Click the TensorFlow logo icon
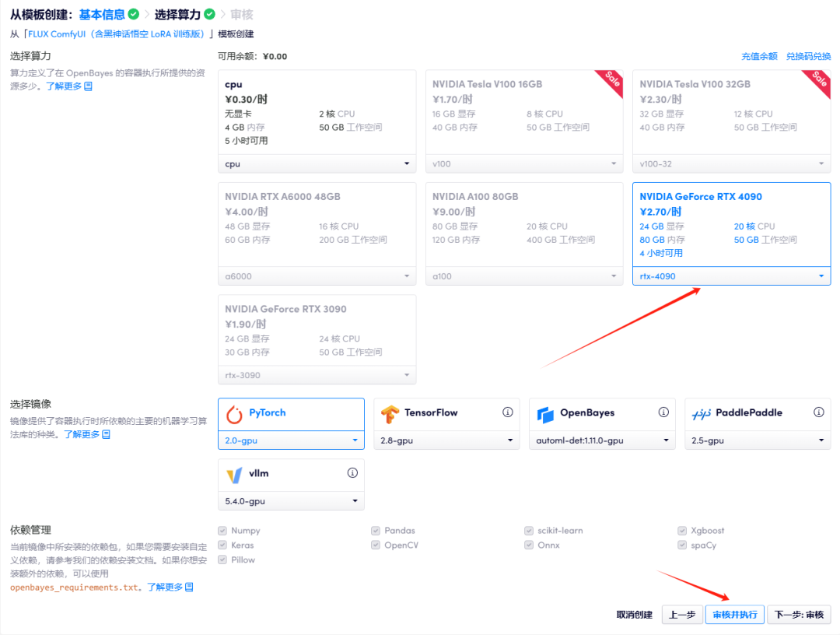840x635 pixels. (390, 414)
